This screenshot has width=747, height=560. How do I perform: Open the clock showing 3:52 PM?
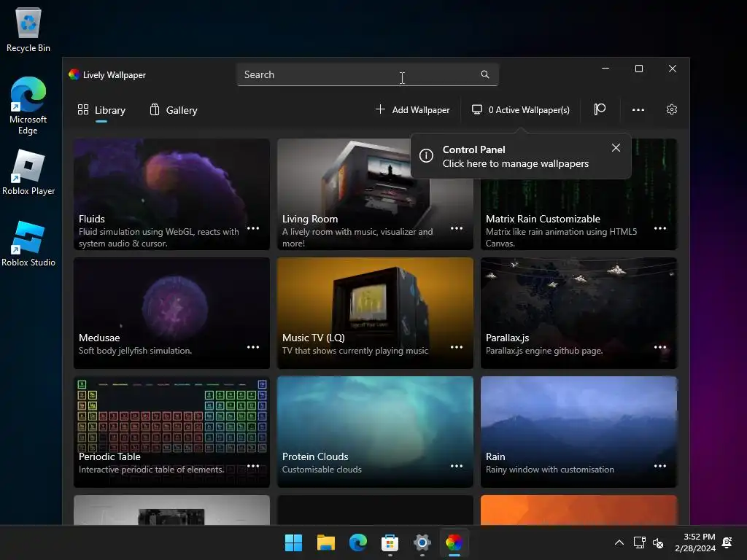[x=695, y=542]
